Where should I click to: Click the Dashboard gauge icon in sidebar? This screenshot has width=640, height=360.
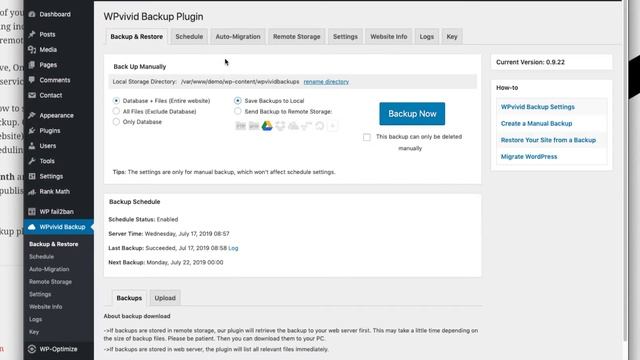point(32,14)
